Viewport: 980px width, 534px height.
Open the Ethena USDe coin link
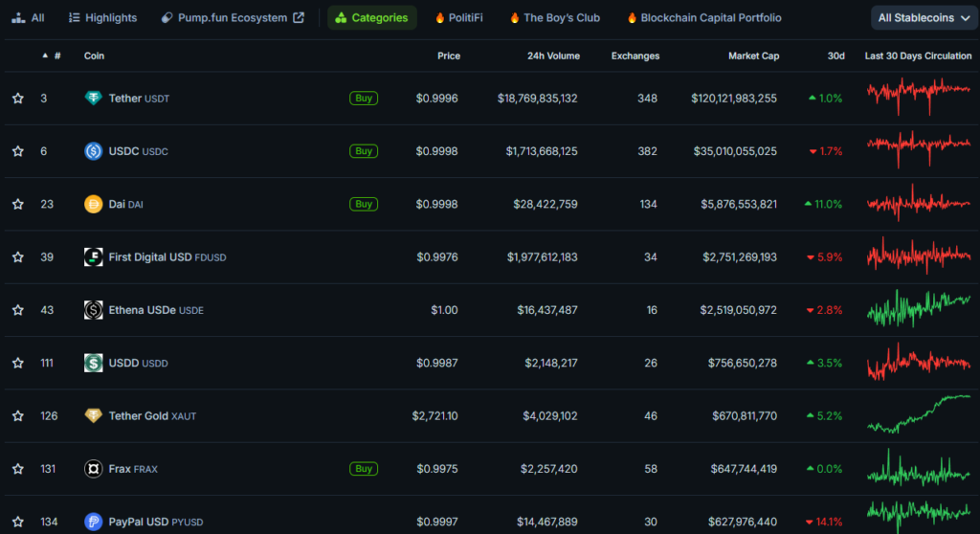[156, 310]
